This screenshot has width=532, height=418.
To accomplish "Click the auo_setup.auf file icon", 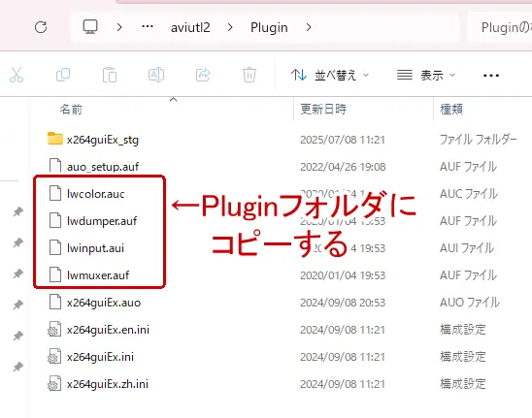I will tap(55, 166).
